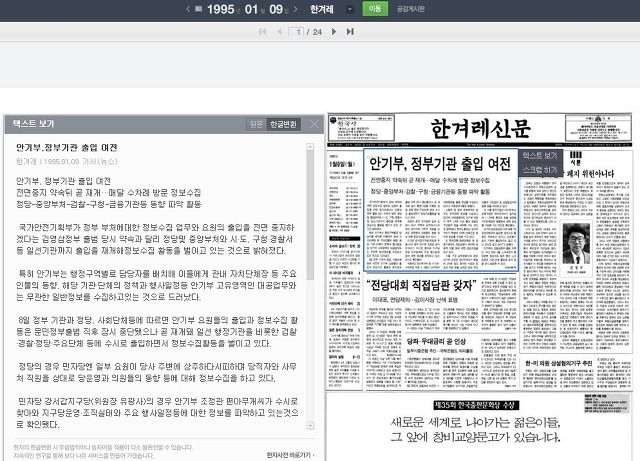Click the 텍스트 보기 panel header title
This screenshot has height=461, width=640.
point(33,124)
